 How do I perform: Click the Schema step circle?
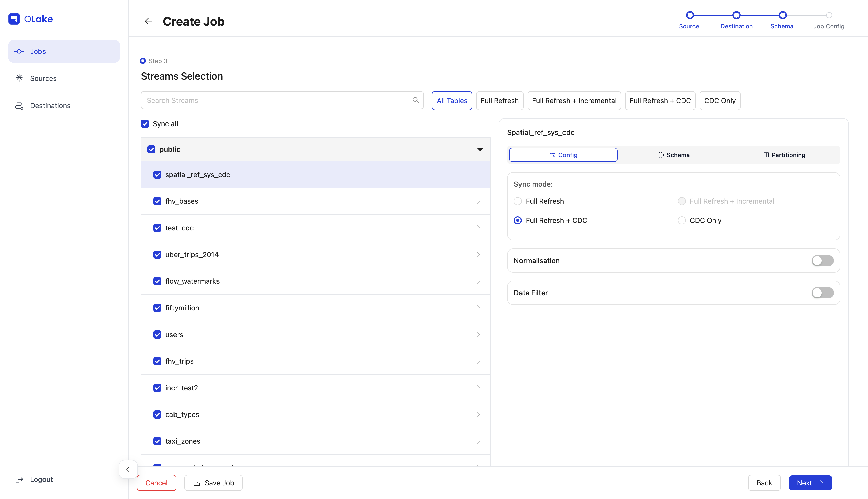[x=782, y=15]
